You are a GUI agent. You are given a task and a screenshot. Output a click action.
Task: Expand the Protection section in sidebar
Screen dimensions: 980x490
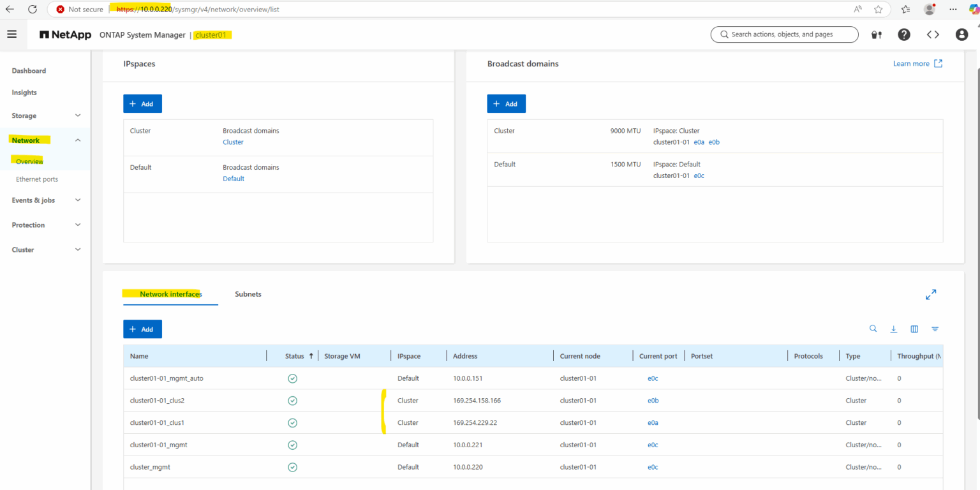click(x=77, y=225)
